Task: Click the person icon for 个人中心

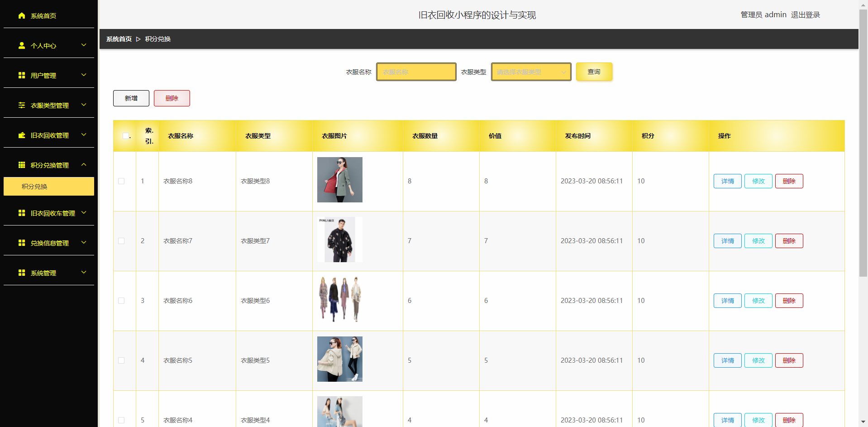Action: click(22, 46)
